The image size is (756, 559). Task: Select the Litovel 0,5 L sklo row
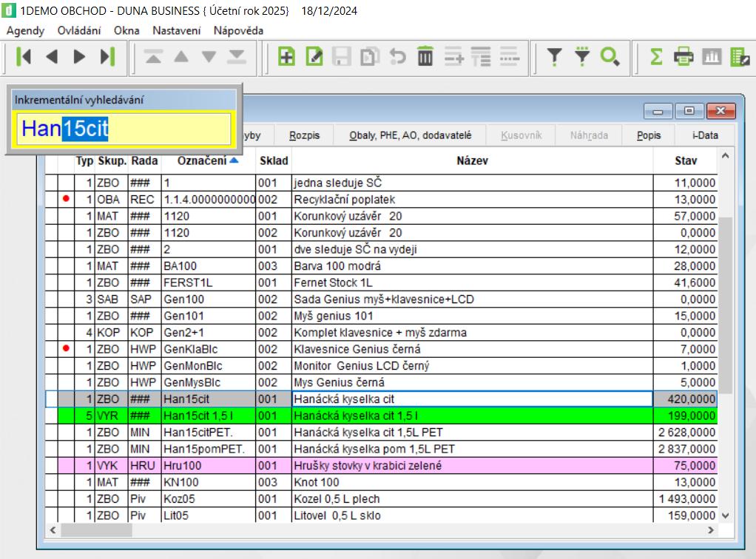click(x=382, y=515)
